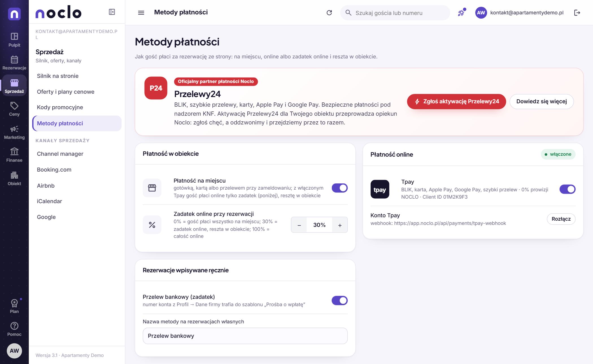The height and width of the screenshot is (364, 593).
Task: Open the hamburger menu
Action: tap(141, 13)
